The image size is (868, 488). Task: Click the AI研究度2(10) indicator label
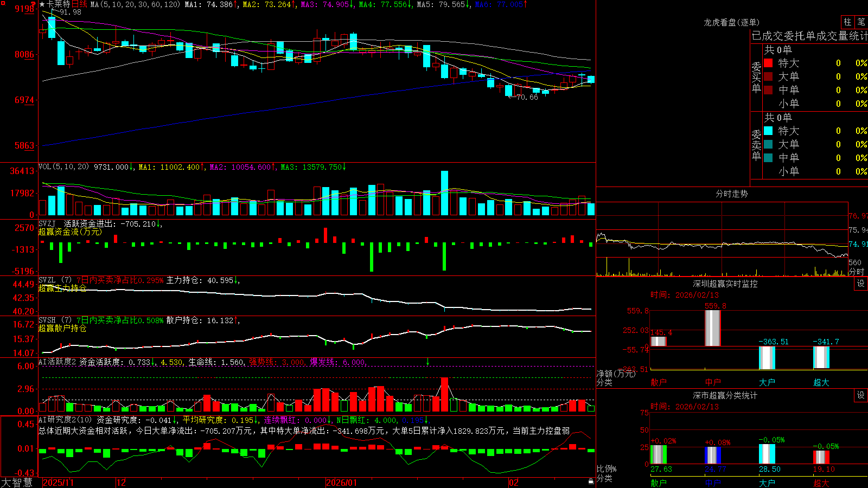coord(66,420)
